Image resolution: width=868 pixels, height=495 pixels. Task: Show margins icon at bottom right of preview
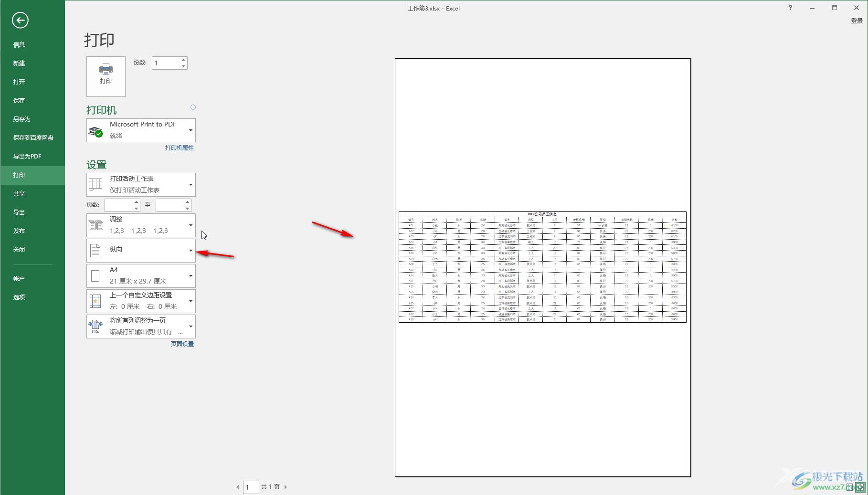[x=850, y=487]
